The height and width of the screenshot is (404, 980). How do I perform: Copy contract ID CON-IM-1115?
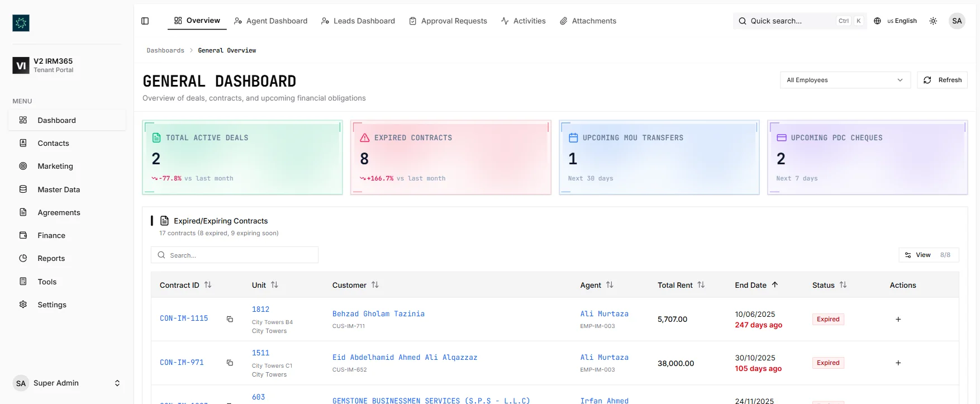[x=230, y=319]
